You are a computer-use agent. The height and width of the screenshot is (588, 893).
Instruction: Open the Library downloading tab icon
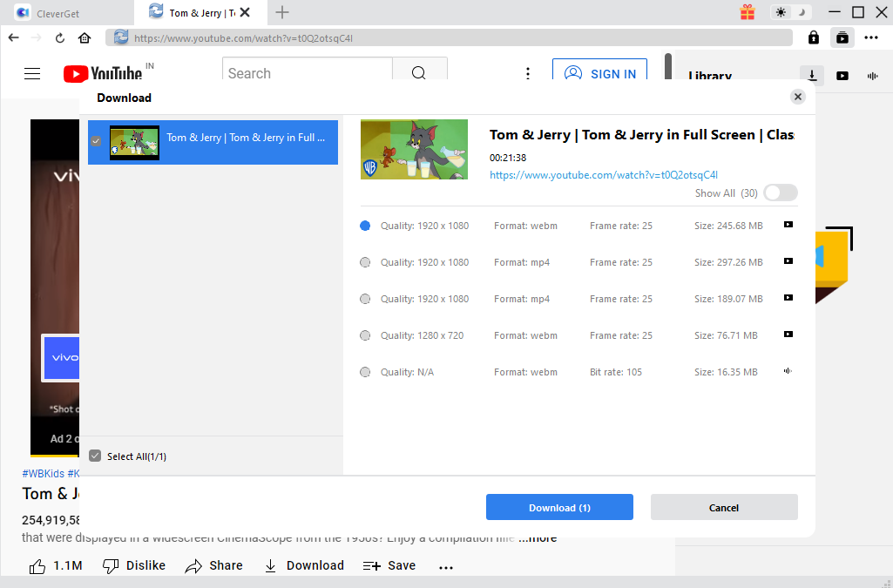812,75
